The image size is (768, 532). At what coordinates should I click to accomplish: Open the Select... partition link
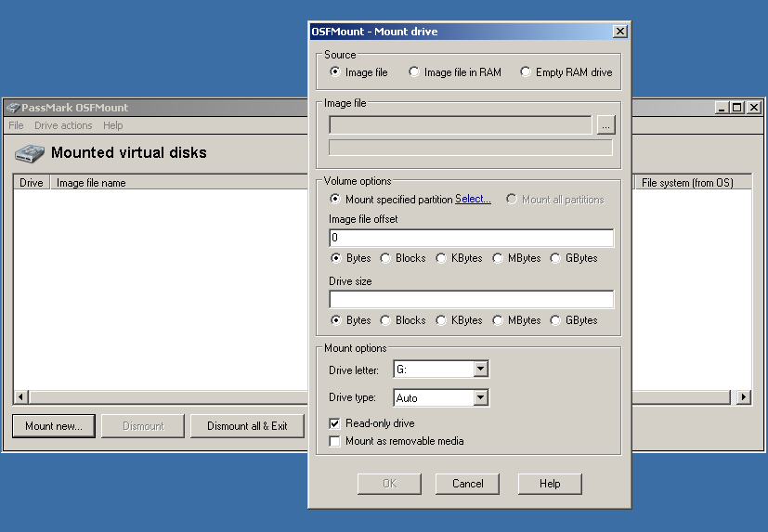pyautogui.click(x=473, y=199)
